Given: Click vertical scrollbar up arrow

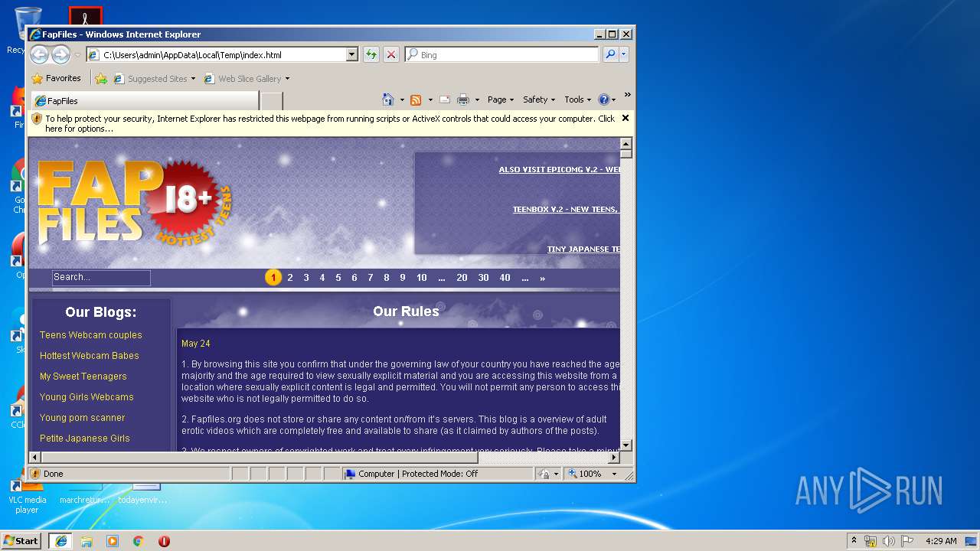Looking at the screenshot, I should click(x=626, y=144).
